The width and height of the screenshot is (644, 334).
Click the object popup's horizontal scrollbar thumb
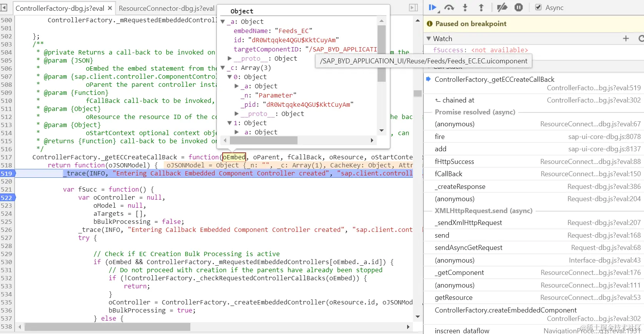(264, 141)
